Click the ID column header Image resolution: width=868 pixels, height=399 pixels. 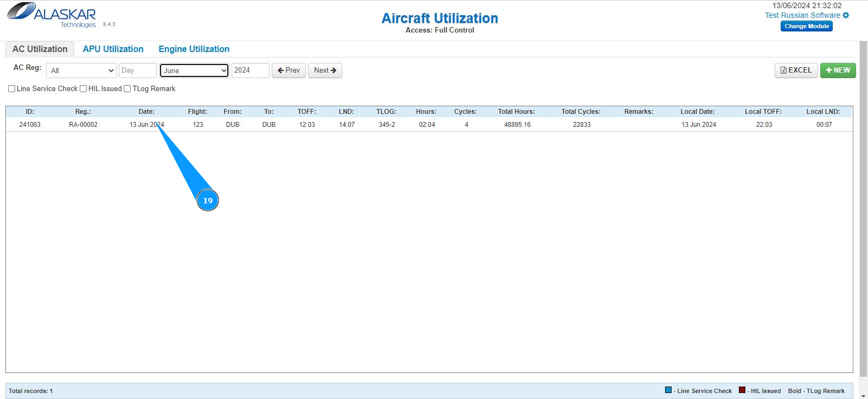click(x=30, y=112)
